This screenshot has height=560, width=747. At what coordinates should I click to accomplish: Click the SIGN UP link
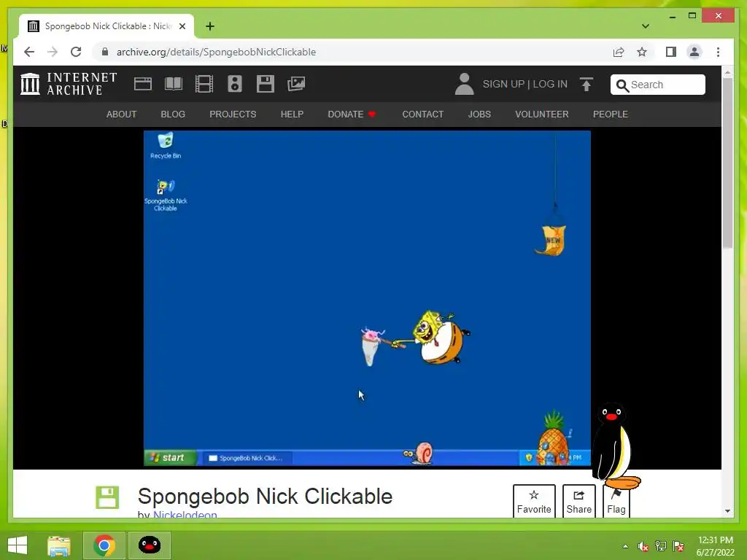click(x=503, y=85)
